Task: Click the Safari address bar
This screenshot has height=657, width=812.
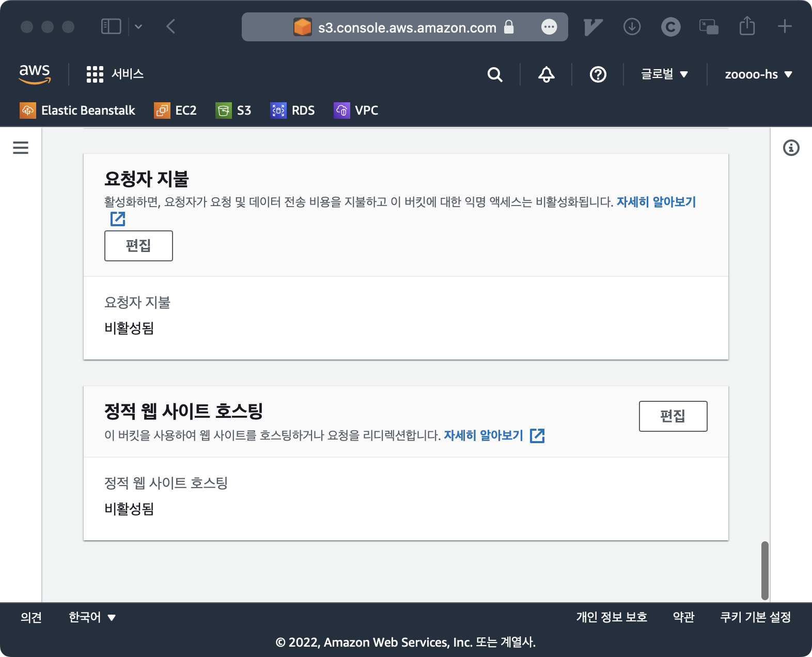Action: click(404, 27)
